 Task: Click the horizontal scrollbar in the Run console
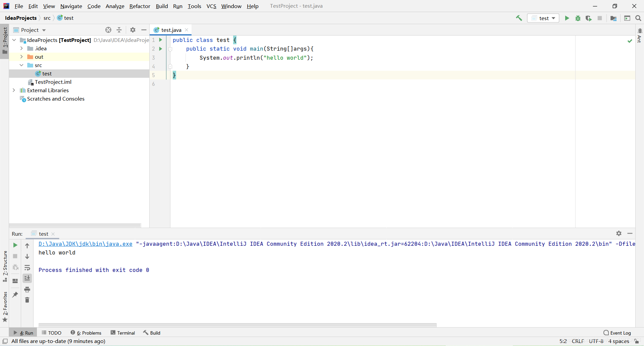click(x=237, y=325)
